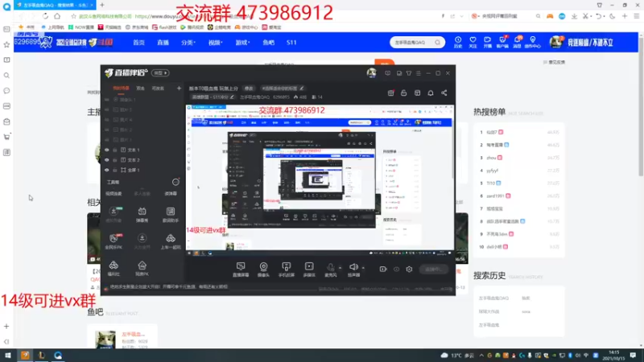644x362 pixels.
Task: Open the 手机投屏 phone mirroring source
Action: click(x=287, y=269)
